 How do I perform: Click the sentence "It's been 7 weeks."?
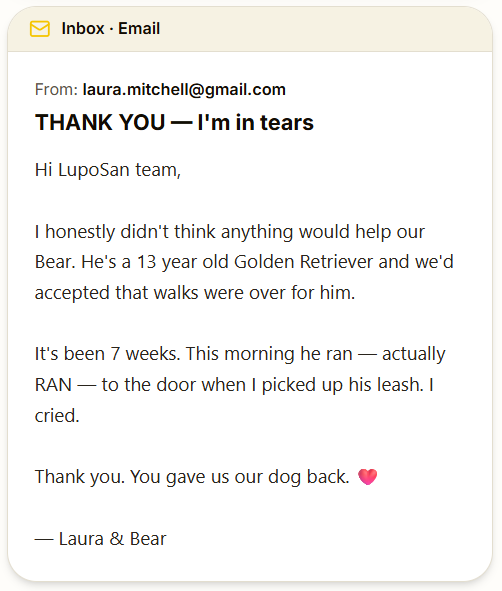107,354
